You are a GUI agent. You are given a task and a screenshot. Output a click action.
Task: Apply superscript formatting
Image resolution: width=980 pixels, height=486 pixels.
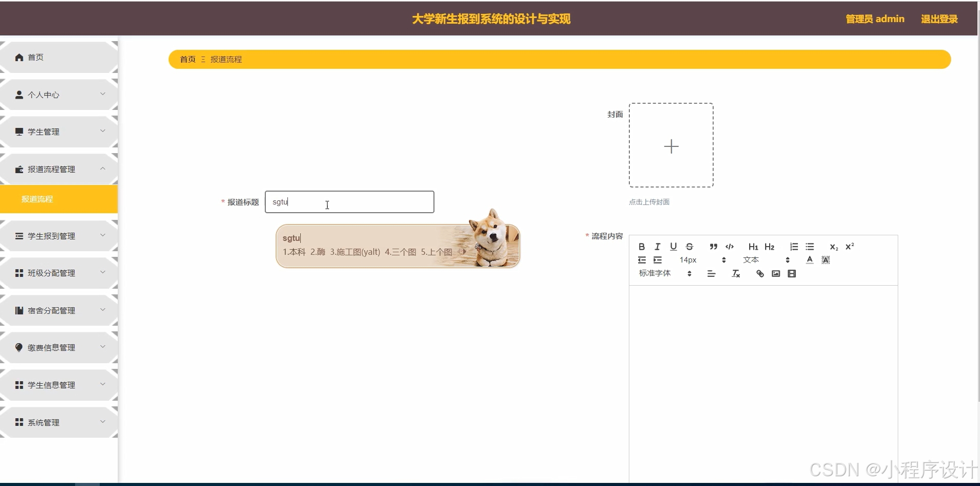click(850, 247)
